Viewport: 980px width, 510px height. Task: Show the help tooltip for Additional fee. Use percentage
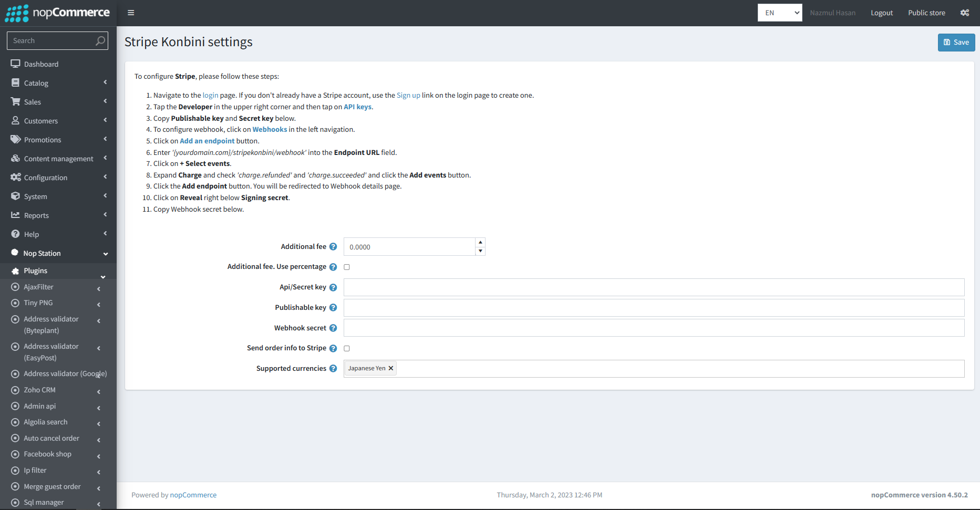coord(333,267)
